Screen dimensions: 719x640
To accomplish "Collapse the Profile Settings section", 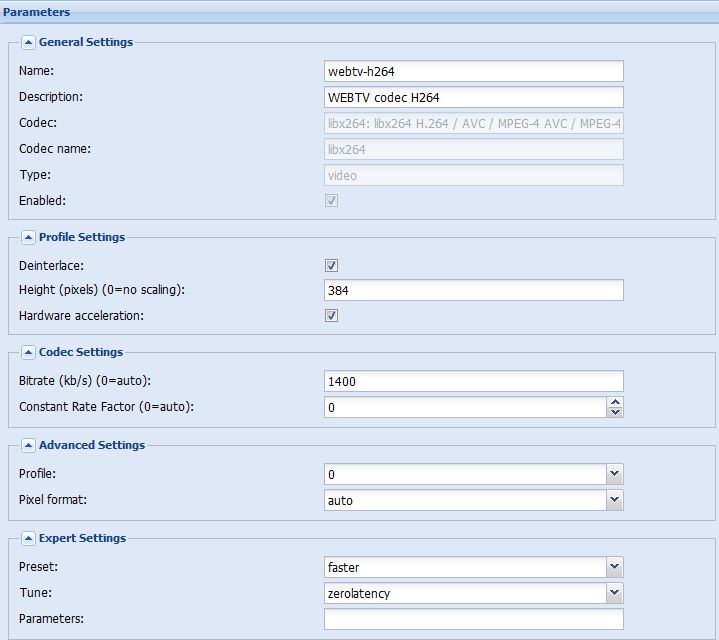I will pos(28,237).
